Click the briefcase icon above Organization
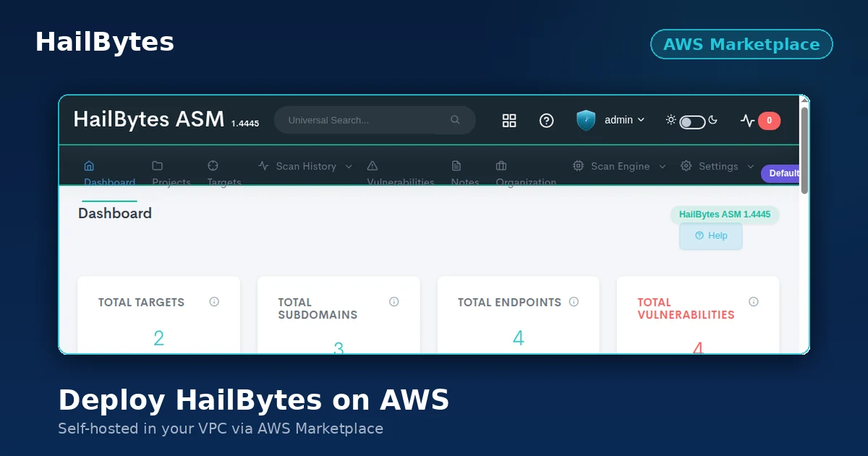 pyautogui.click(x=501, y=166)
